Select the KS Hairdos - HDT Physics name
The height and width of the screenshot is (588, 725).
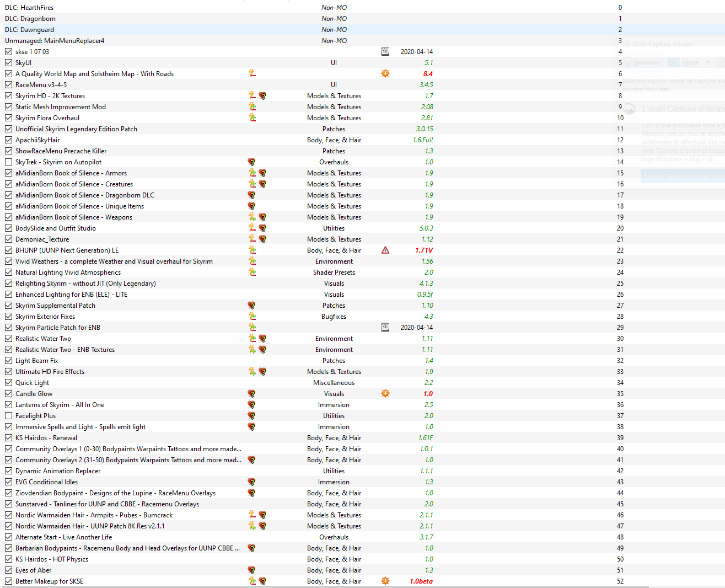coord(52,559)
